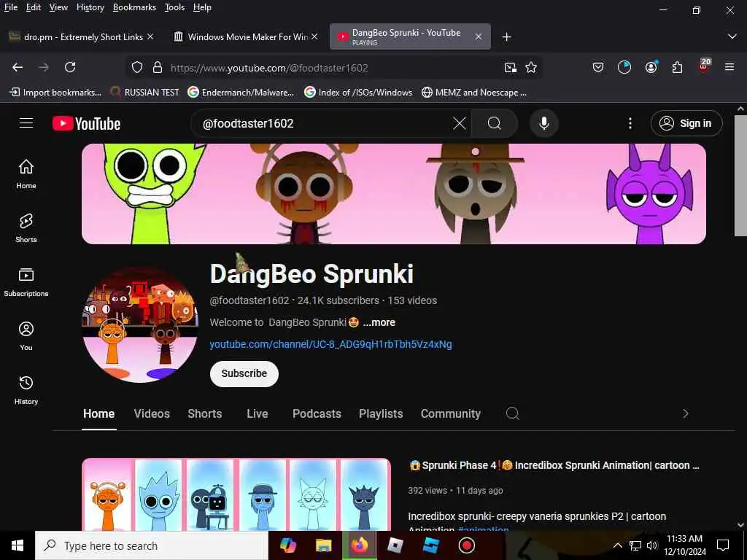Show more channel tabs with right chevron
Screen dimensions: 747x560
[686, 413]
